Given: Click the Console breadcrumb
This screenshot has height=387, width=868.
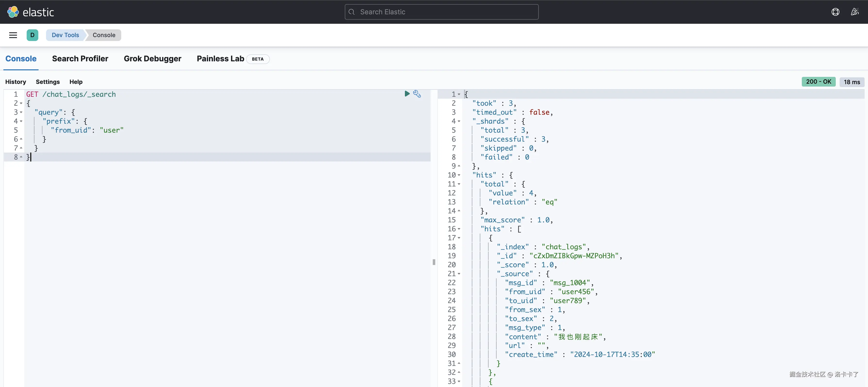Looking at the screenshot, I should (104, 35).
